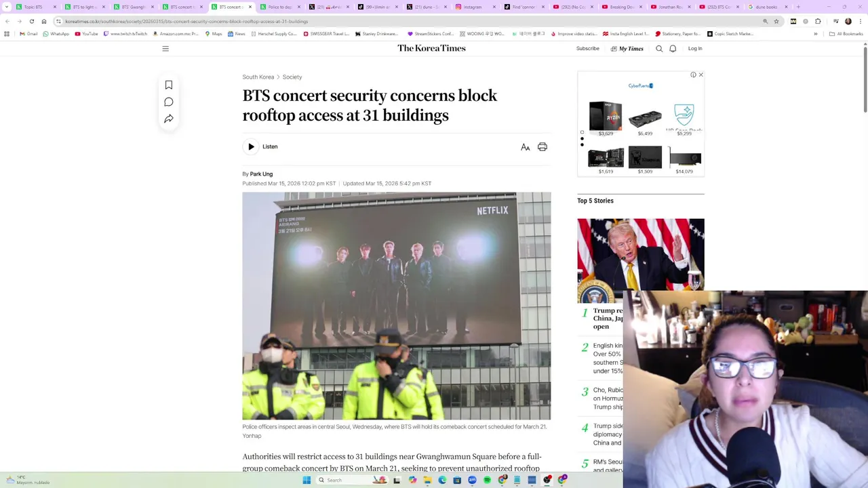Open comments via the speech bubble icon
868x488 pixels.
169,102
